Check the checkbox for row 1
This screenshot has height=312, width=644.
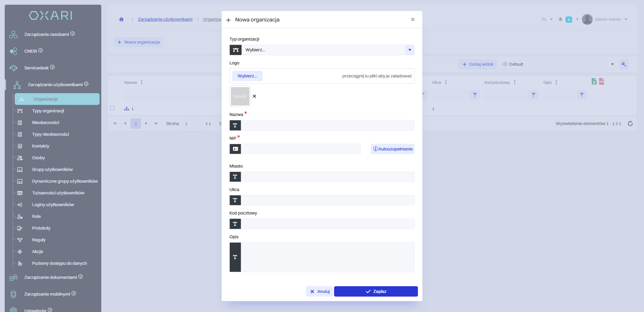coord(112,108)
